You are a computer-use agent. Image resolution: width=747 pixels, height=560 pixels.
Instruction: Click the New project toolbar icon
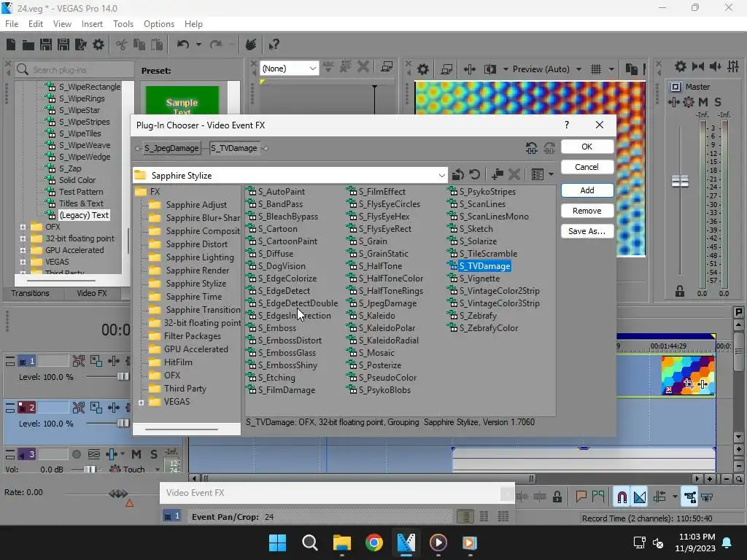[x=11, y=44]
